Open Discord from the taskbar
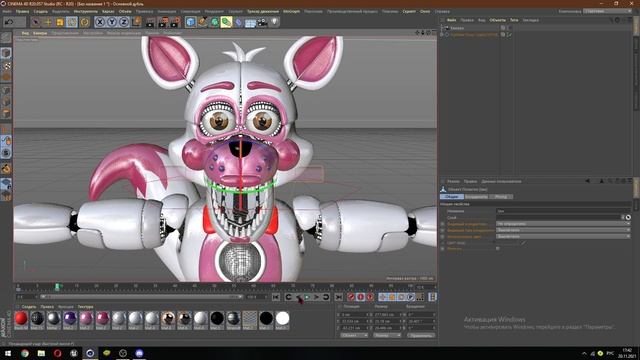The image size is (640, 360). (139, 353)
